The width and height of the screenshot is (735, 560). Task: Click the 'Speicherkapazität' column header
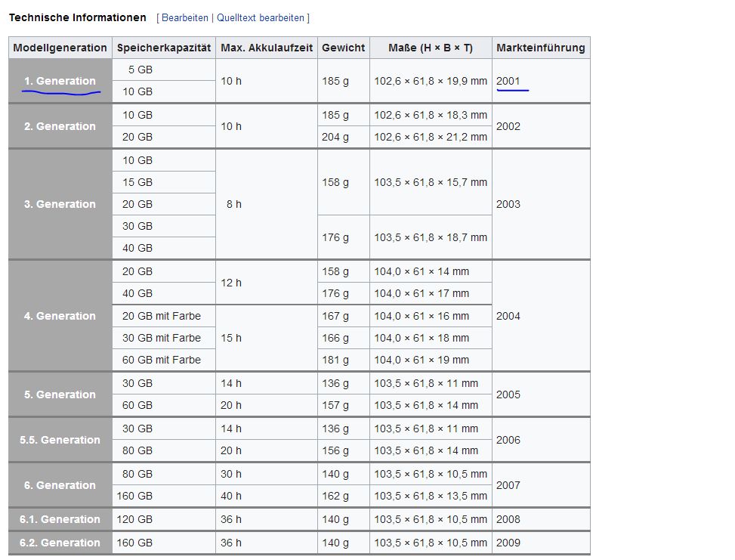click(x=164, y=48)
